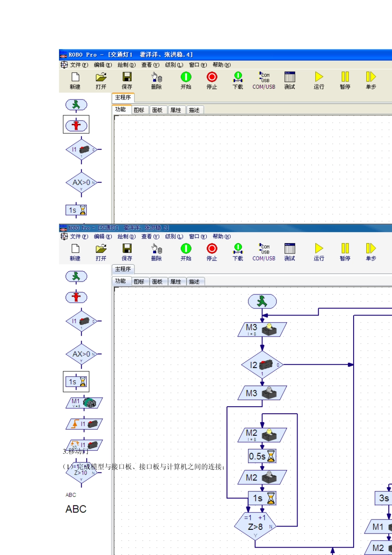Switch to 面板 tab in upper window
The width and height of the screenshot is (392, 555).
[158, 110]
